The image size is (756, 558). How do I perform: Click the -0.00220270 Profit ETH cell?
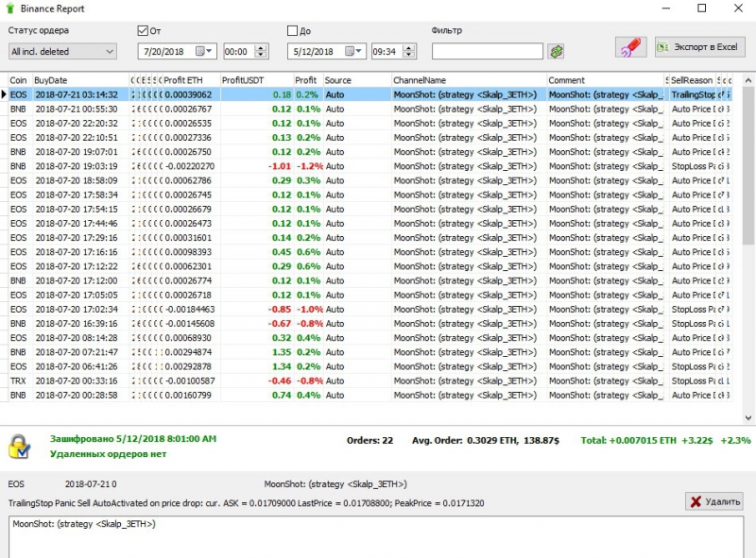pos(191,166)
